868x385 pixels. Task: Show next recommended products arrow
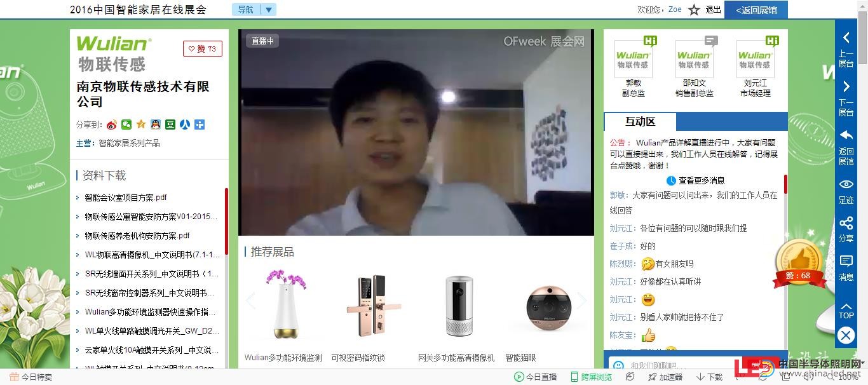(x=581, y=301)
